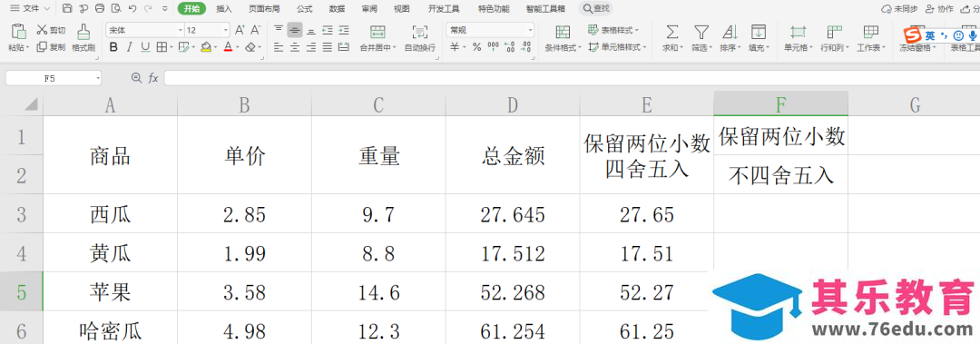
Task: Click the print icon in quick access bar
Action: click(100, 9)
